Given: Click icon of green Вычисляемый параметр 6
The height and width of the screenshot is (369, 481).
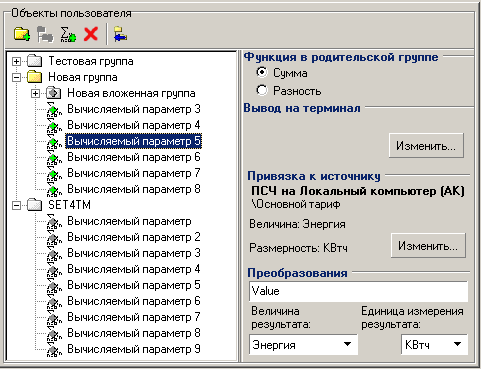Looking at the screenshot, I should (x=54, y=158).
